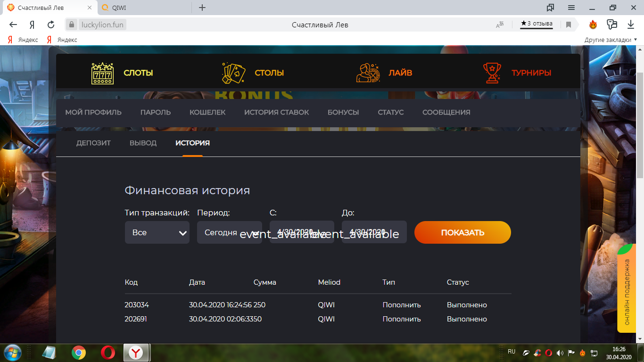The height and width of the screenshot is (362, 644).
Task: Click the До end date field
Action: coord(374,232)
